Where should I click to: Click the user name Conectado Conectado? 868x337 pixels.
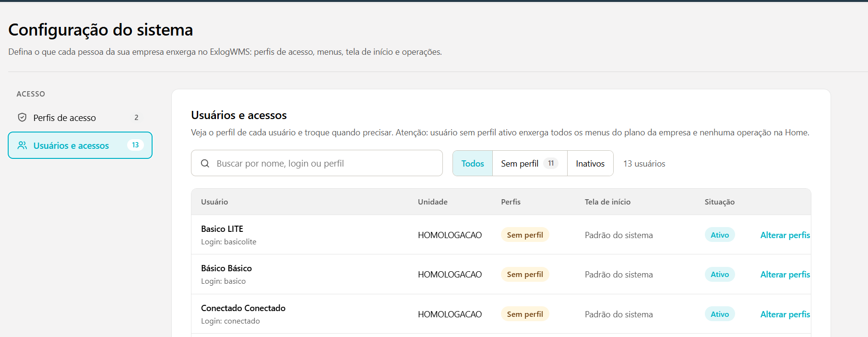tap(243, 308)
